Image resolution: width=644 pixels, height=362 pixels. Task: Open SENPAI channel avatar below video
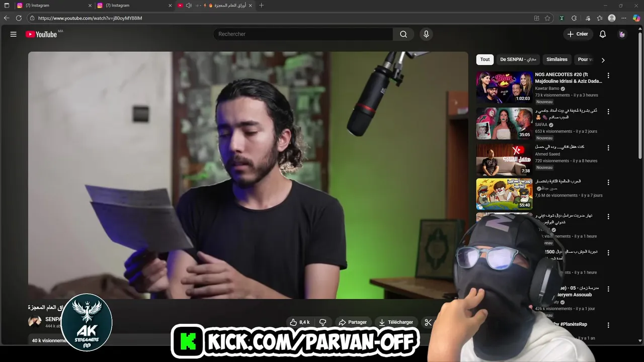point(35,322)
